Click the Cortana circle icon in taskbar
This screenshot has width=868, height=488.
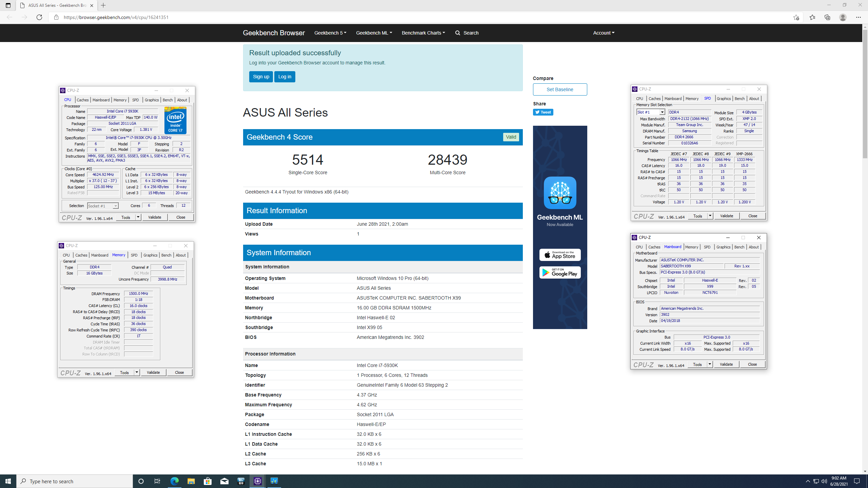click(141, 481)
